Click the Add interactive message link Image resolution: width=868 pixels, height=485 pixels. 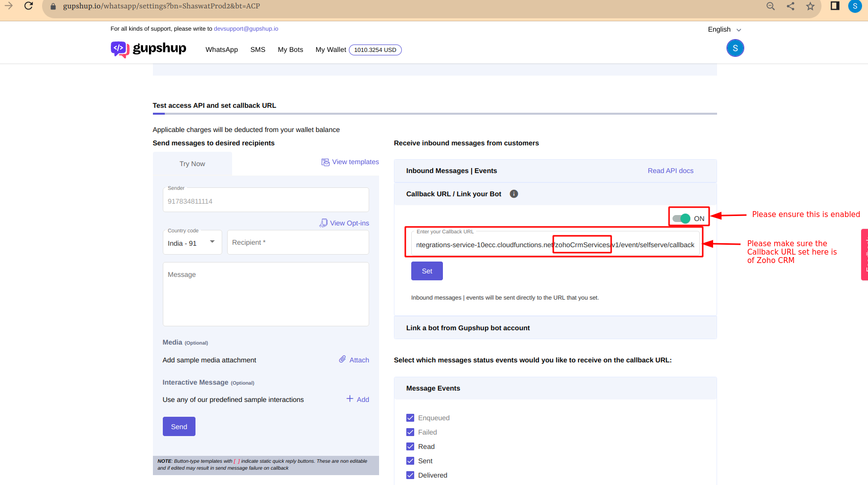(363, 399)
